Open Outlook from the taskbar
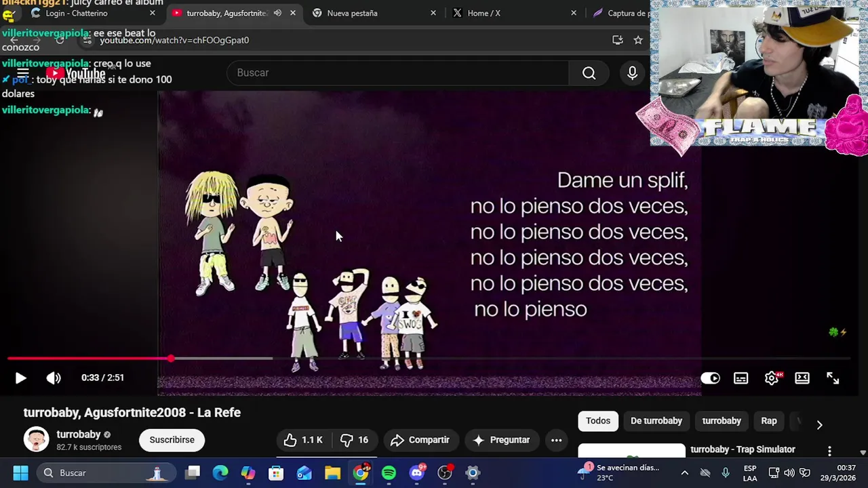This screenshot has height=488, width=868. click(x=304, y=472)
